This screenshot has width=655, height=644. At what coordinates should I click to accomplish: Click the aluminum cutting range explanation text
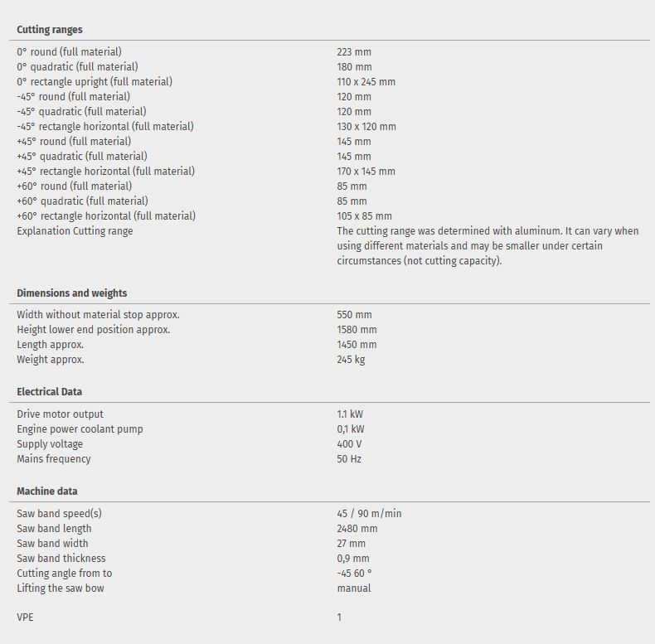(488, 246)
